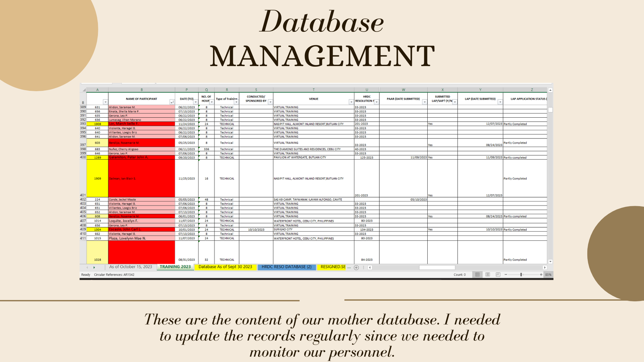Screen dimensions: 644x362
Task: Open the Database As of Sept 30 2023 sheet
Action: [x=225, y=267]
